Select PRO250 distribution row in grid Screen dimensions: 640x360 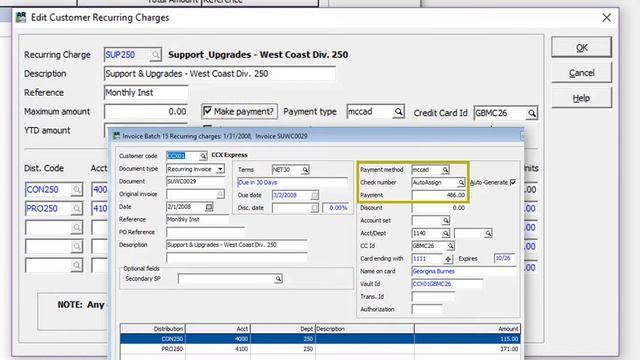click(320, 349)
